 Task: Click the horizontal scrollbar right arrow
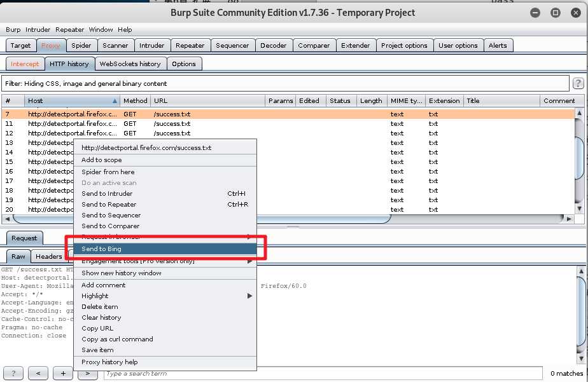coord(570,219)
